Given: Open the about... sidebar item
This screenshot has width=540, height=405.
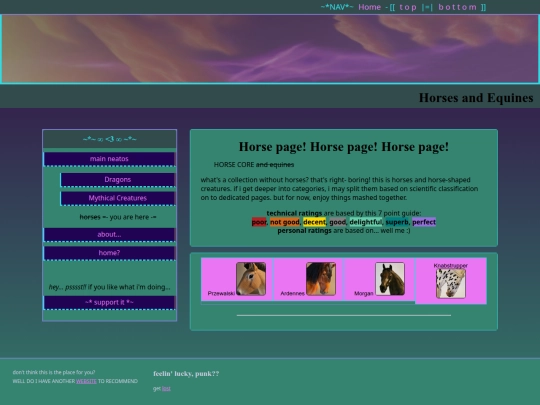Looking at the screenshot, I should click(109, 235).
